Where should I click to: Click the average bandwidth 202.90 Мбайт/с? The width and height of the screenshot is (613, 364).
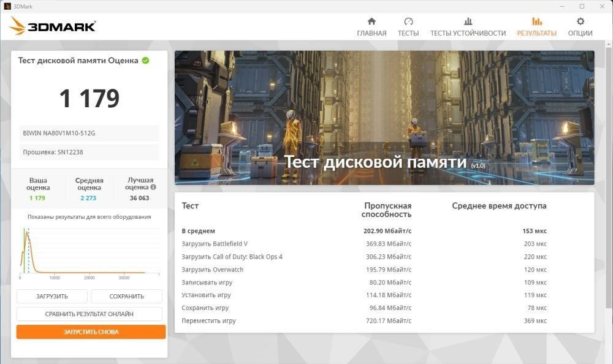coord(387,231)
